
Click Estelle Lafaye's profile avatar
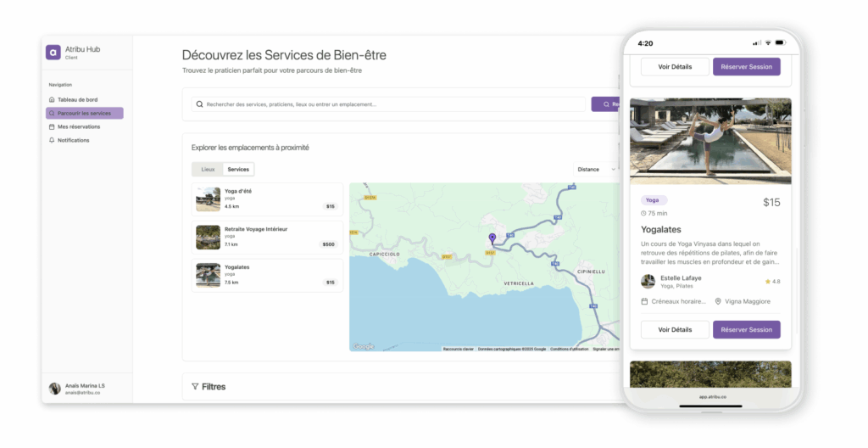[x=648, y=281]
